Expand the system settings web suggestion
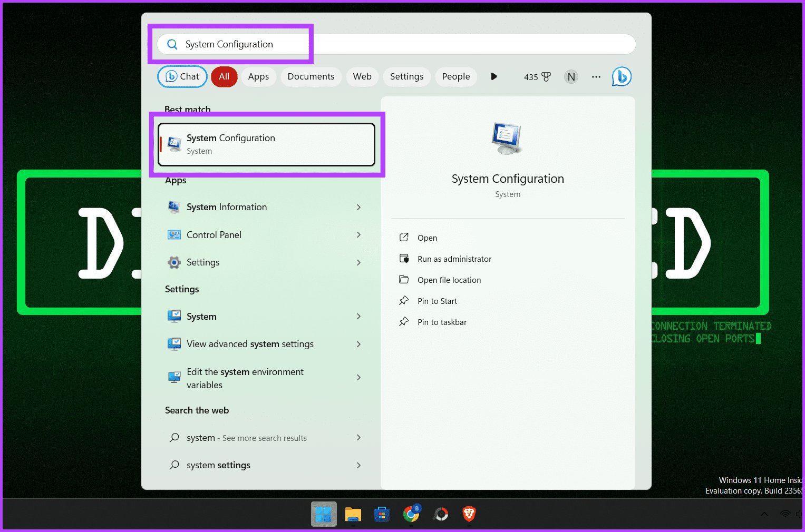Viewport: 805px width, 532px height. pos(358,465)
